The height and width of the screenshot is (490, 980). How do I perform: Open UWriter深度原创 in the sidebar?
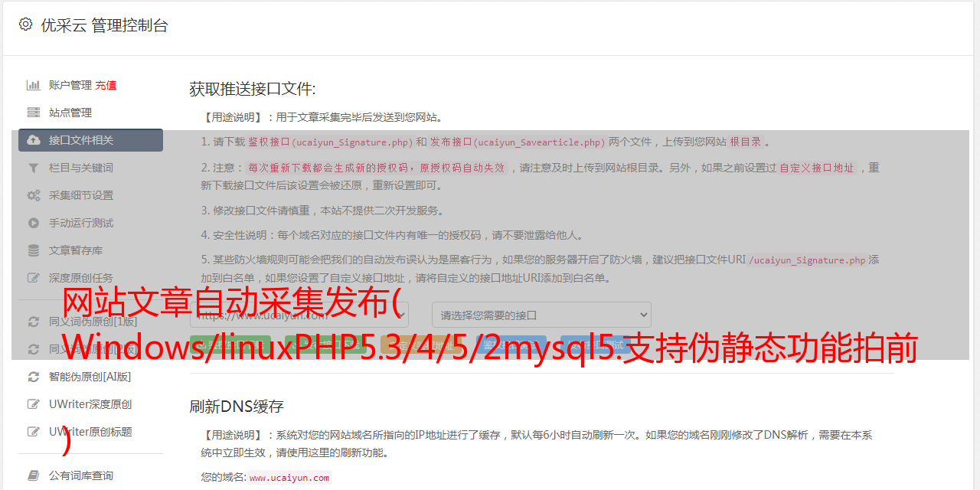90,404
